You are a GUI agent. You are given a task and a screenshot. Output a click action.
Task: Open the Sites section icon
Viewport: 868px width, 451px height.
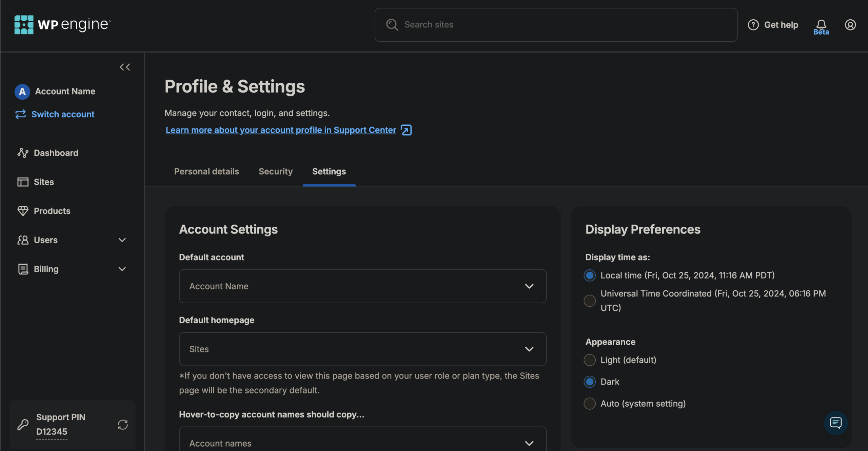click(x=22, y=182)
